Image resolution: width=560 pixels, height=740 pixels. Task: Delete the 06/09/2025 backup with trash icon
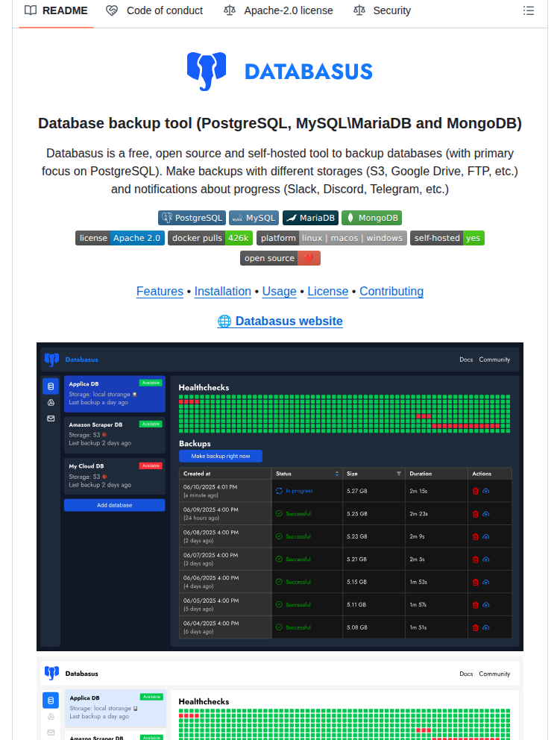click(476, 514)
